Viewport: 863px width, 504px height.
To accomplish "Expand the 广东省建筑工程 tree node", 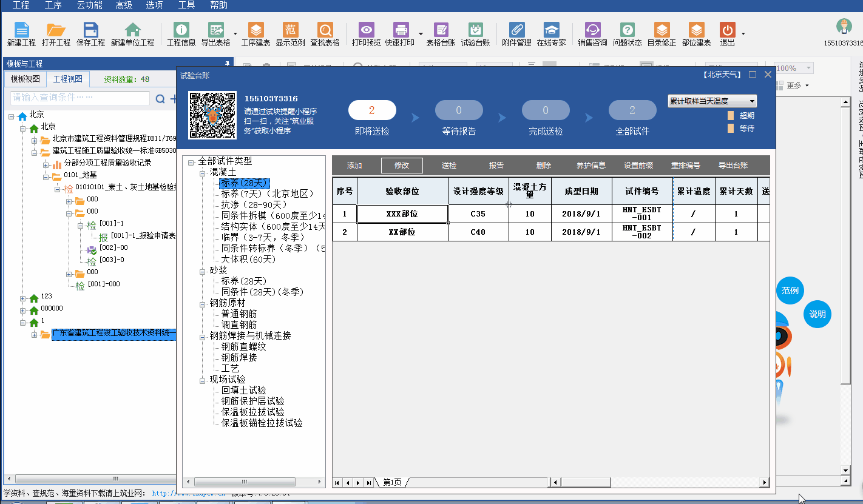I will pyautogui.click(x=34, y=335).
